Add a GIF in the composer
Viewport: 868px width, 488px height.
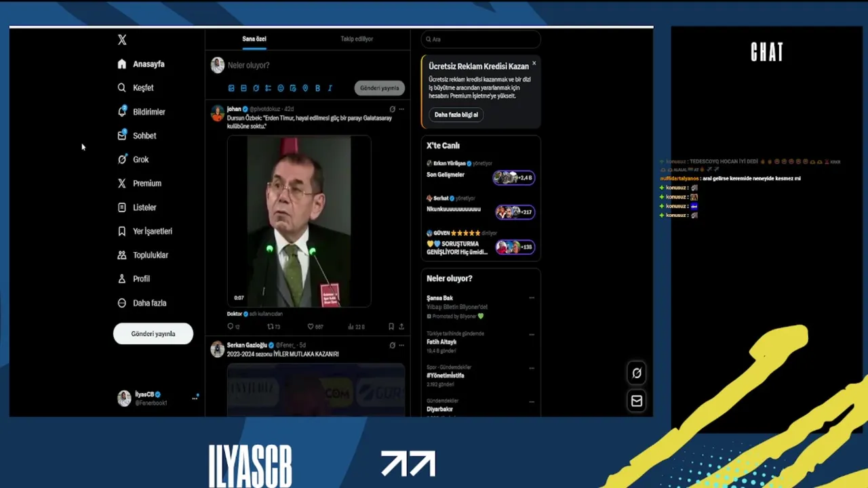click(x=243, y=88)
